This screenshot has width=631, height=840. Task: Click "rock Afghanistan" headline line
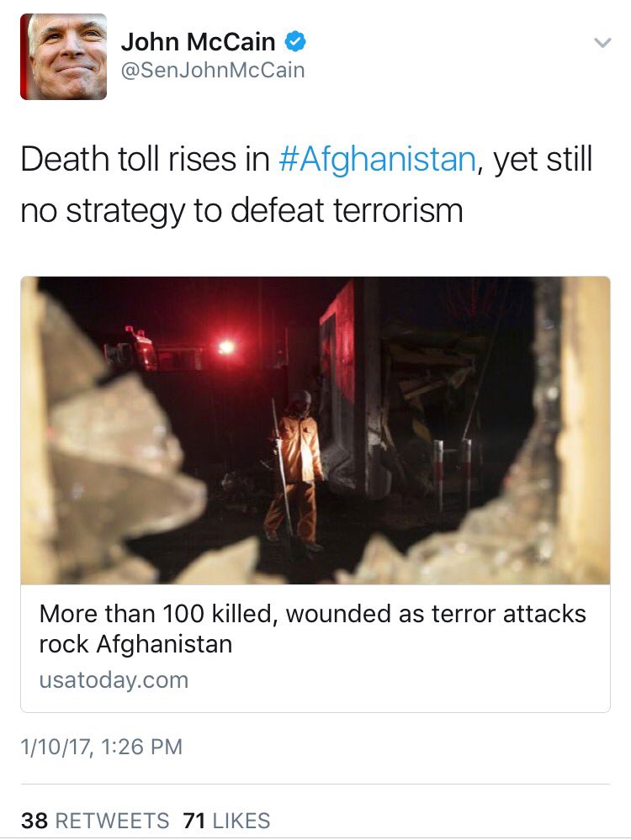[135, 644]
